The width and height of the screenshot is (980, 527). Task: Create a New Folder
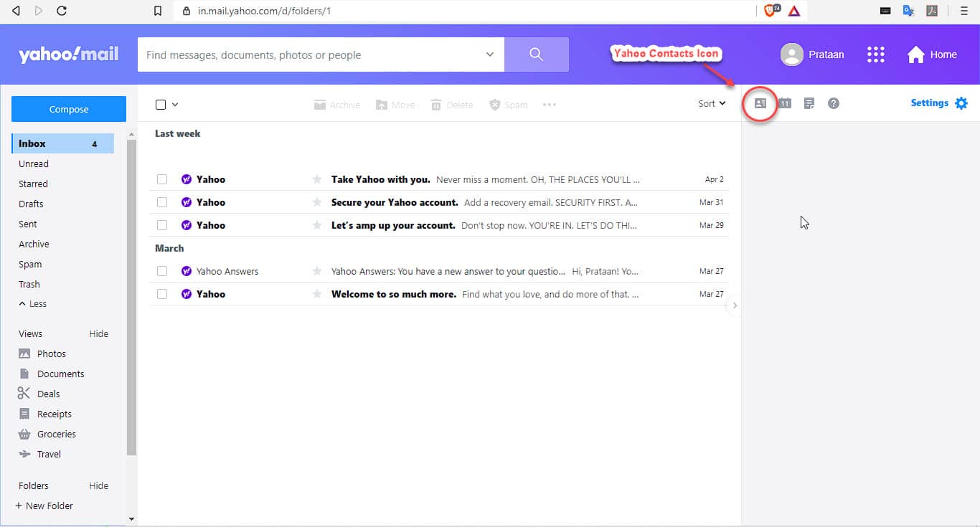click(x=44, y=506)
